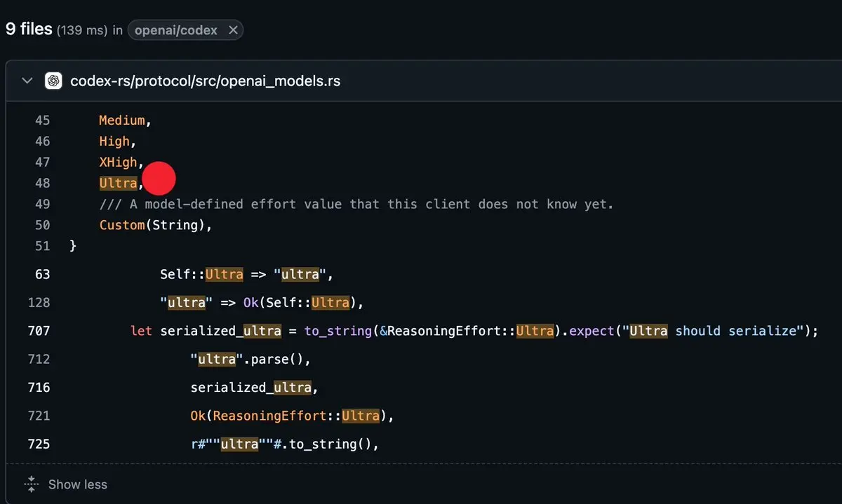Click line number 51

[42, 247]
